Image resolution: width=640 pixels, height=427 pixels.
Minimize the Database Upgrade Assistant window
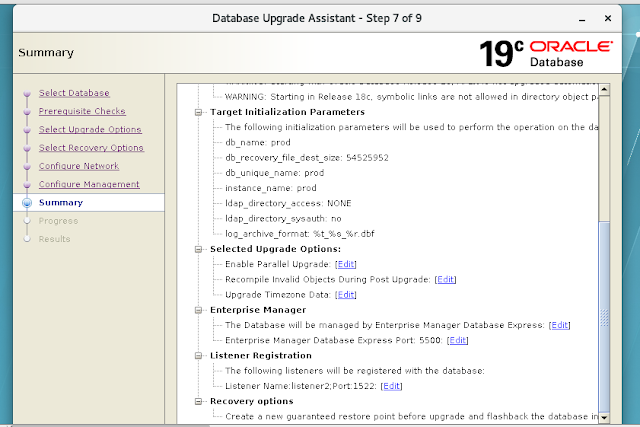tap(582, 19)
